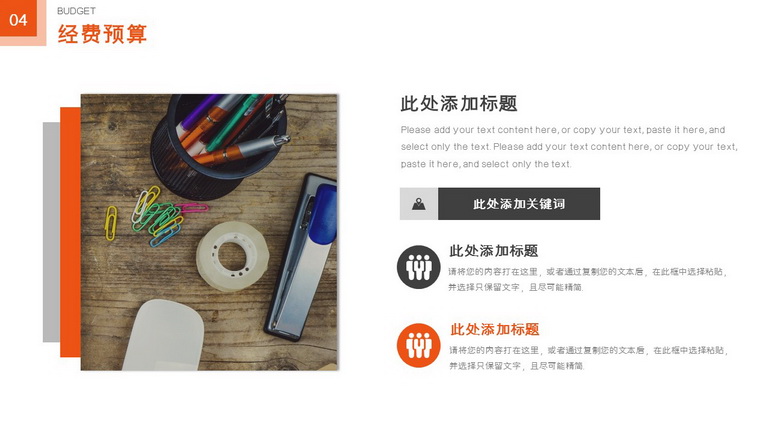The height and width of the screenshot is (432, 768).
Task: Click the orange vertical bar shape
Action: point(71,232)
